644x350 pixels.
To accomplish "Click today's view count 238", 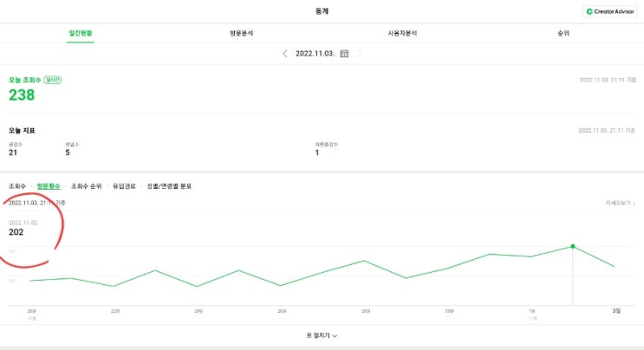I will pyautogui.click(x=22, y=95).
